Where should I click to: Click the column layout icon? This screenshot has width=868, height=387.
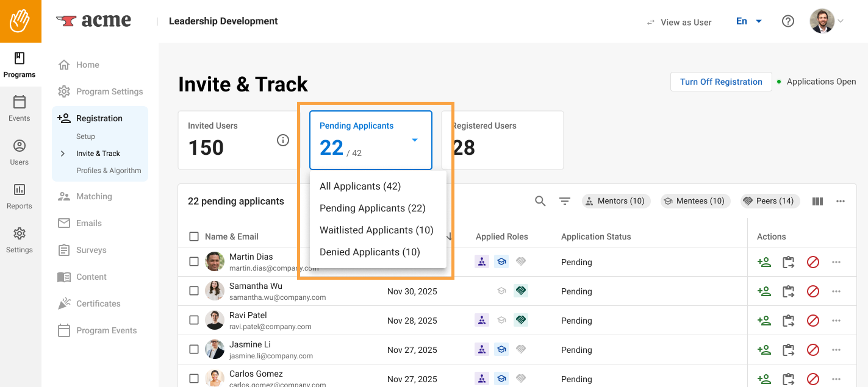coord(817,201)
